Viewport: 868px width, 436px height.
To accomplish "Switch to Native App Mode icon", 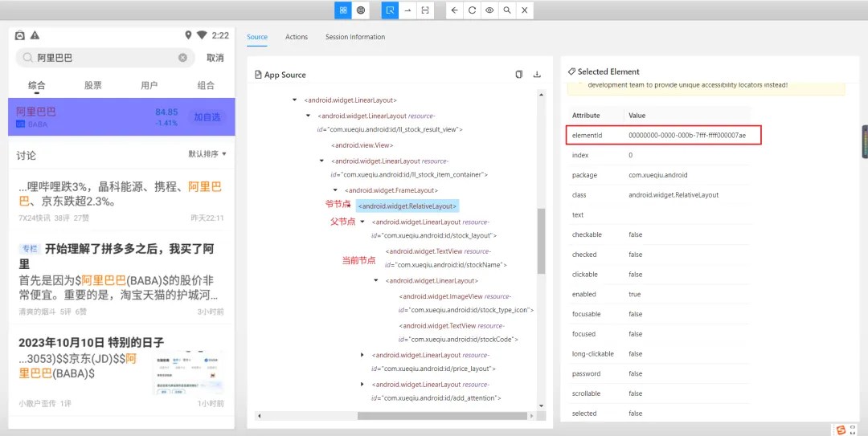I will [x=343, y=10].
